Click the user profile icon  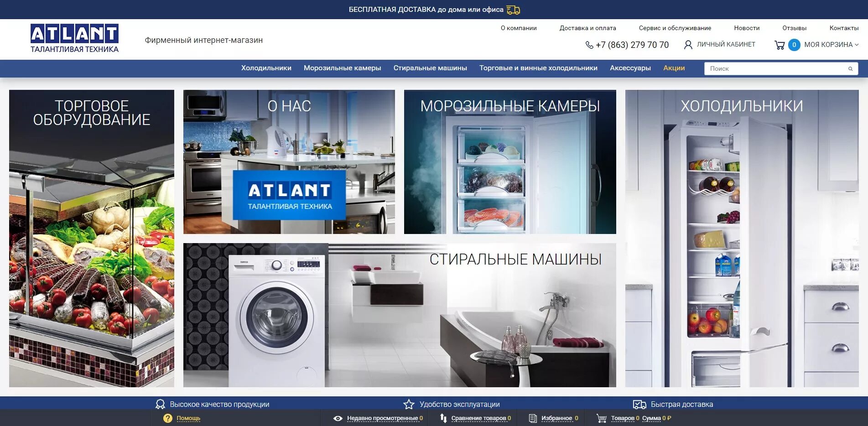(x=688, y=45)
